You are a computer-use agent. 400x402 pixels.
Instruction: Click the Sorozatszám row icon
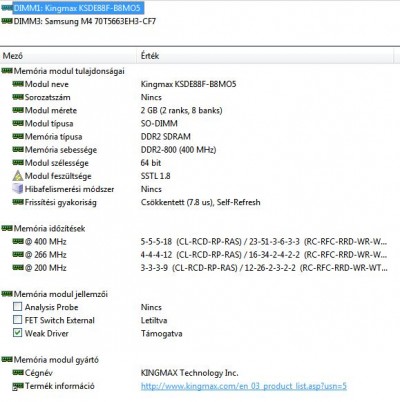[18, 97]
